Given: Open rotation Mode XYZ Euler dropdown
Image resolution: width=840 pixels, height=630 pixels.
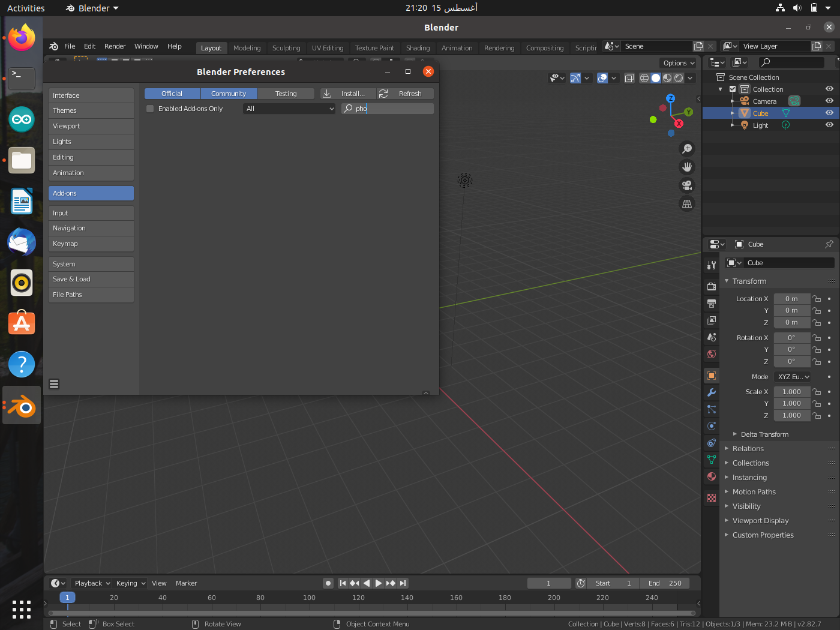Looking at the screenshot, I should [x=793, y=377].
